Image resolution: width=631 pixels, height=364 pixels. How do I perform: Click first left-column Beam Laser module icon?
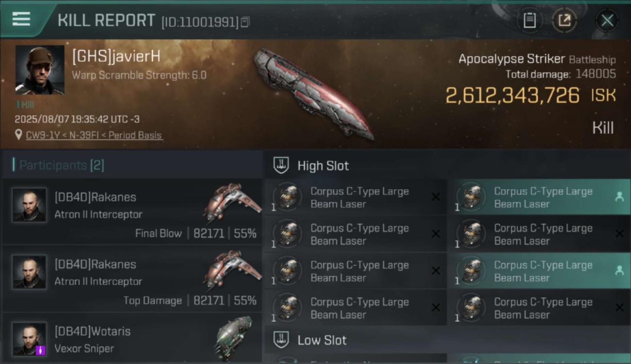point(287,198)
